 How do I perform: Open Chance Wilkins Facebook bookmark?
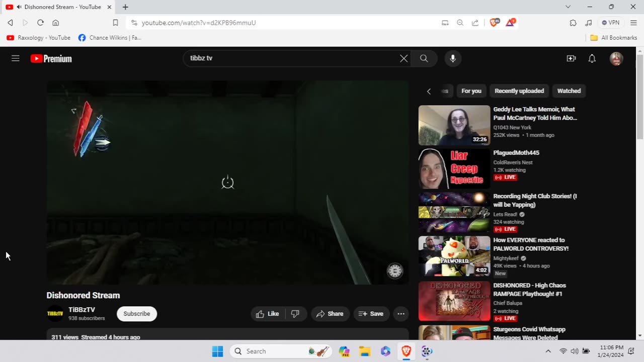(110, 38)
